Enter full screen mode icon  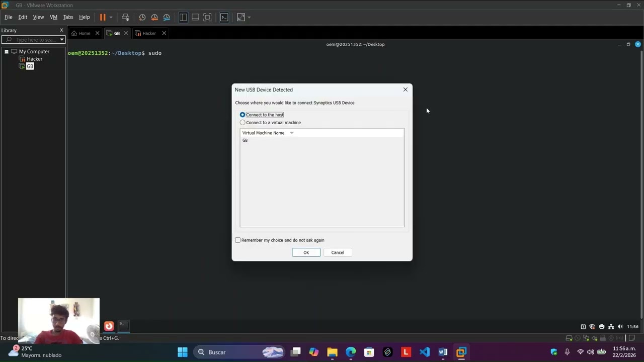click(207, 17)
